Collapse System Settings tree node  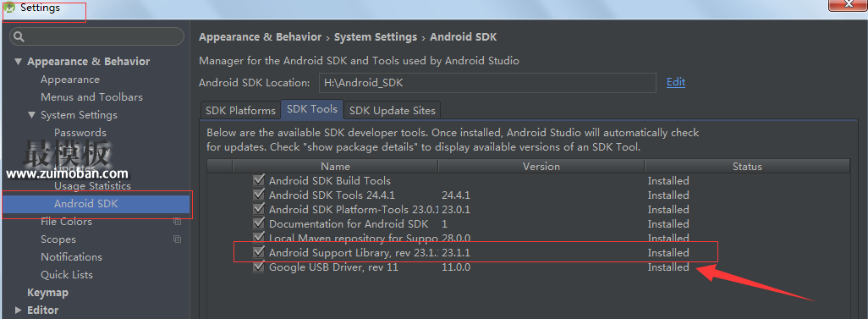pyautogui.click(x=31, y=115)
